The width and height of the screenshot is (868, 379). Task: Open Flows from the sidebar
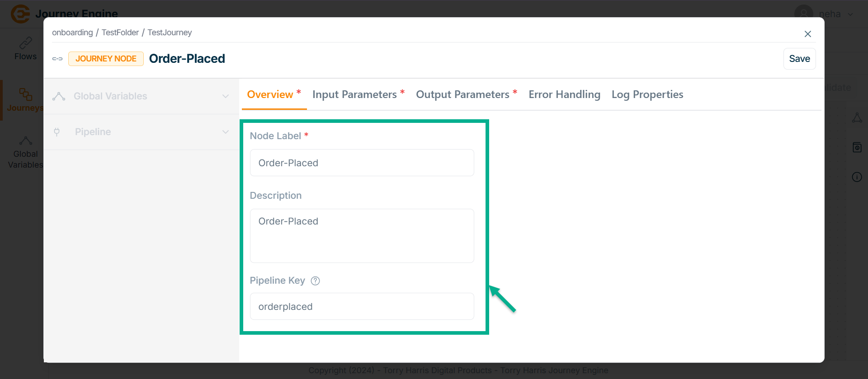point(25,49)
